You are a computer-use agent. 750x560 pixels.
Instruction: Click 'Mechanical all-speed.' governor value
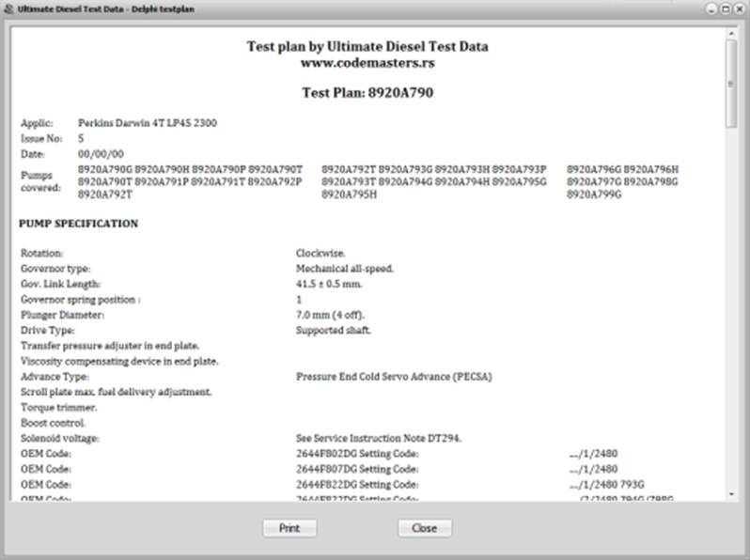(x=345, y=269)
